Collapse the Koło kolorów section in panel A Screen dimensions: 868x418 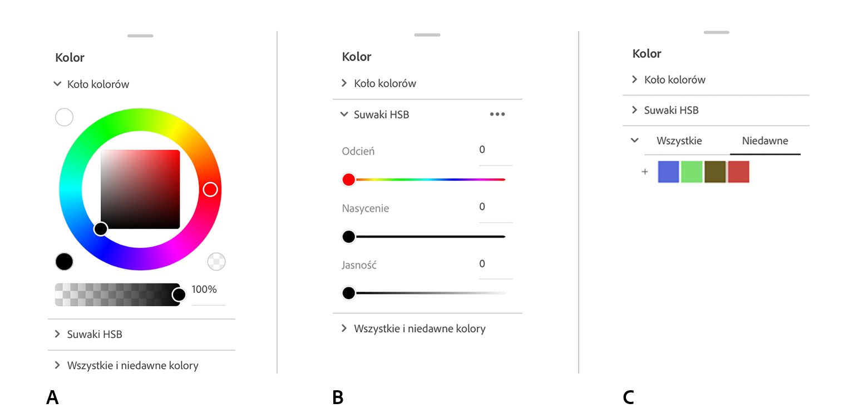[x=57, y=84]
